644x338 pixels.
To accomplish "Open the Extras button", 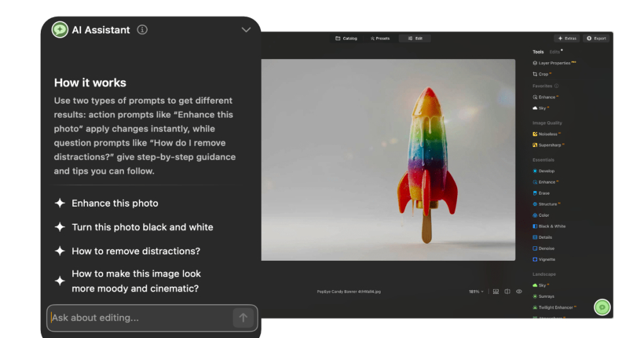I will [567, 38].
